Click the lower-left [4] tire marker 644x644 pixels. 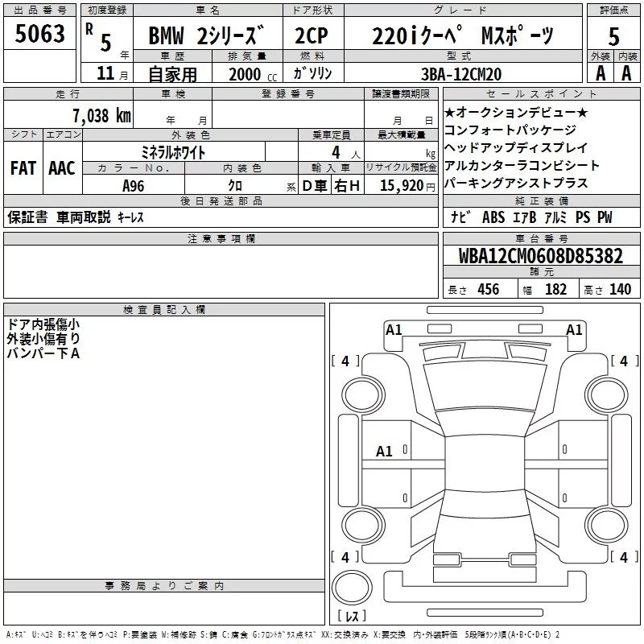[x=345, y=557]
